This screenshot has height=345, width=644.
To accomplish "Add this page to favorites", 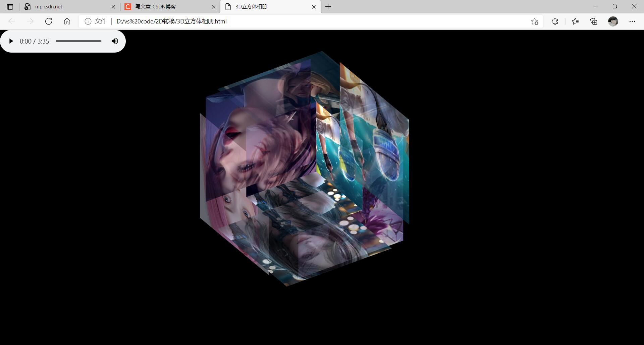I will (535, 21).
